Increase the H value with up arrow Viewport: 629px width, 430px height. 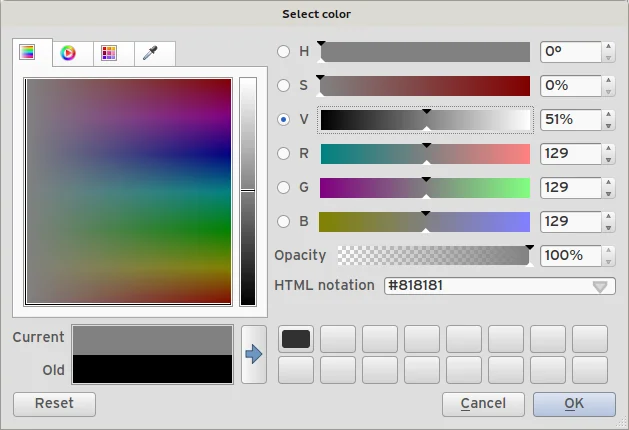608,46
